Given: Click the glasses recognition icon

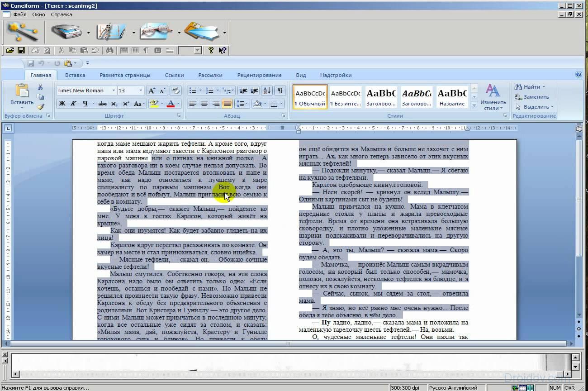Looking at the screenshot, I should click(x=156, y=32).
